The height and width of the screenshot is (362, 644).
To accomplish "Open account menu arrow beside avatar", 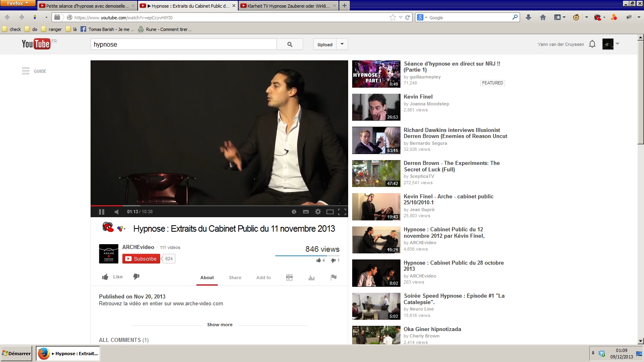I will (617, 44).
